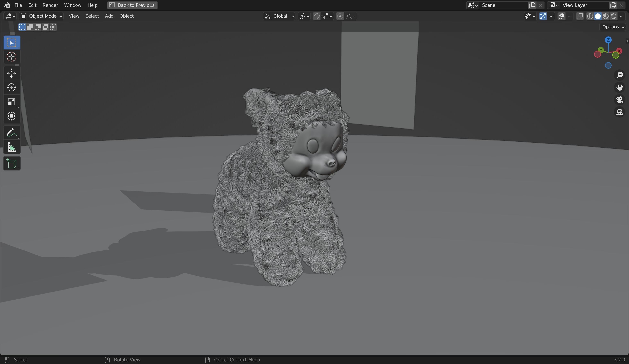Open the Object Mode dropdown
This screenshot has height=364, width=629.
click(x=41, y=16)
